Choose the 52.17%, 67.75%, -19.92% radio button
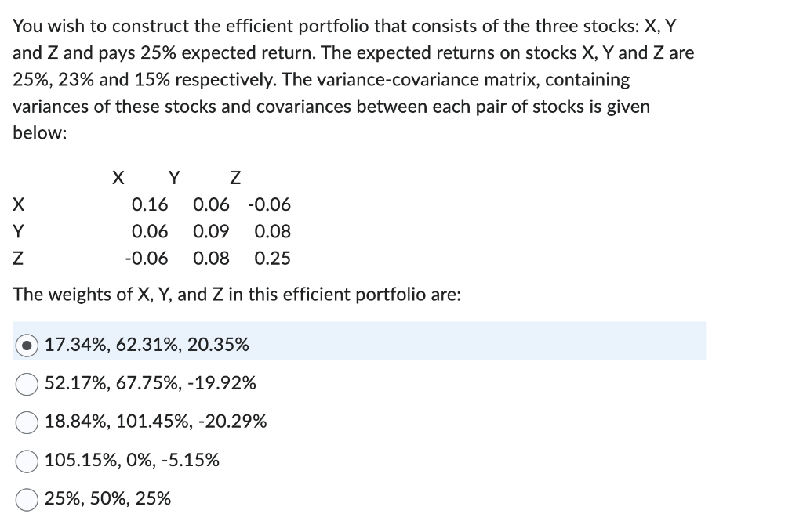 pos(27,384)
